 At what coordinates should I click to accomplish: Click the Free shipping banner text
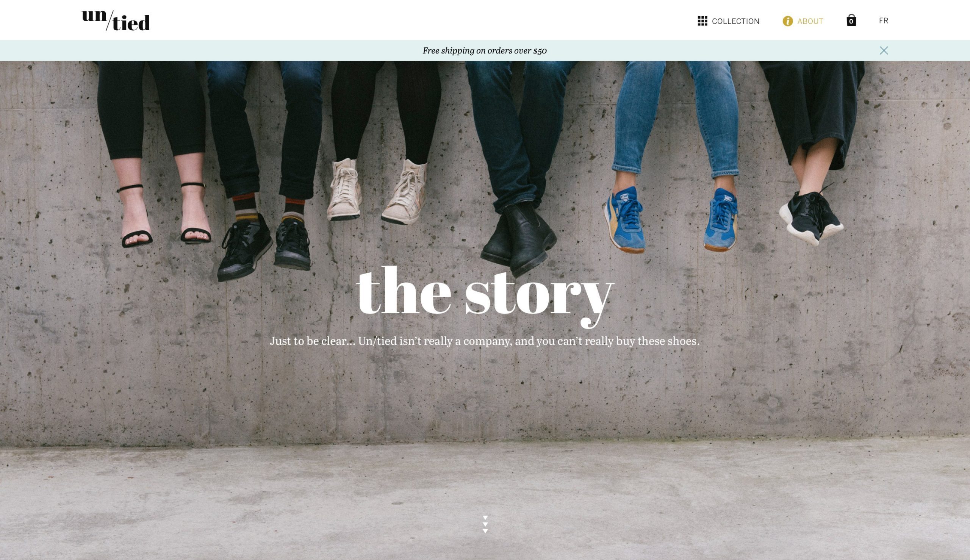[485, 51]
